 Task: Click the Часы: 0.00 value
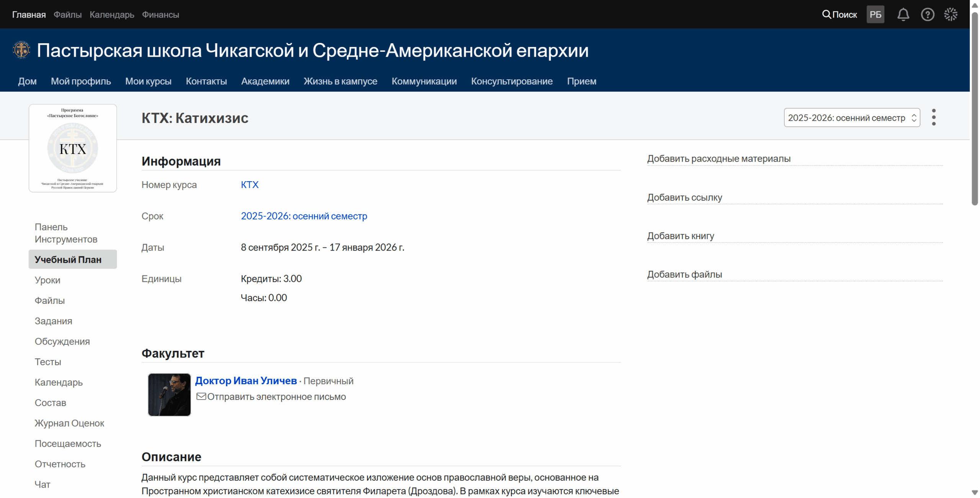(x=264, y=298)
